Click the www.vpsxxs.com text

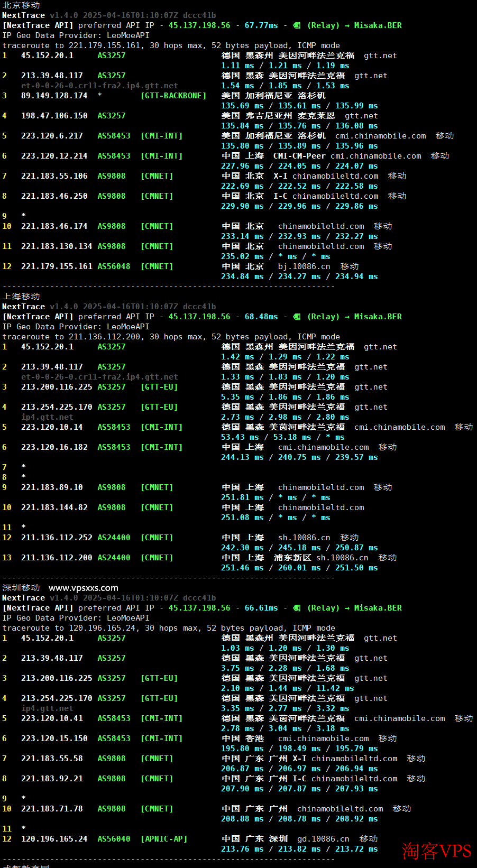click(x=84, y=588)
